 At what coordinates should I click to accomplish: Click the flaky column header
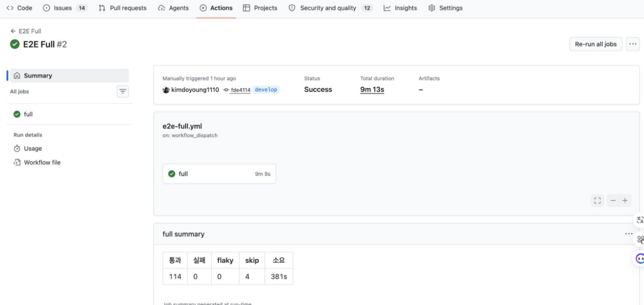pos(225,260)
